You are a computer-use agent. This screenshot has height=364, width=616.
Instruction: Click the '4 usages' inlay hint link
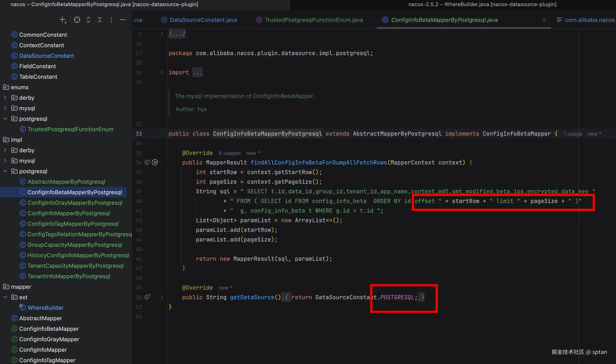[x=229, y=153]
